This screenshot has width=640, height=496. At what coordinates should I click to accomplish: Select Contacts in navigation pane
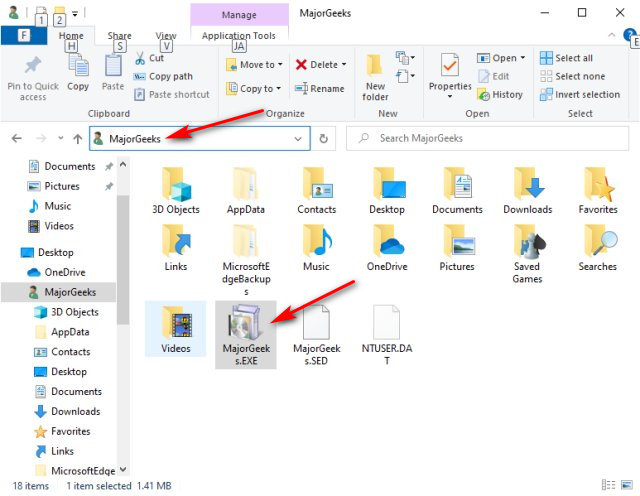[62, 352]
